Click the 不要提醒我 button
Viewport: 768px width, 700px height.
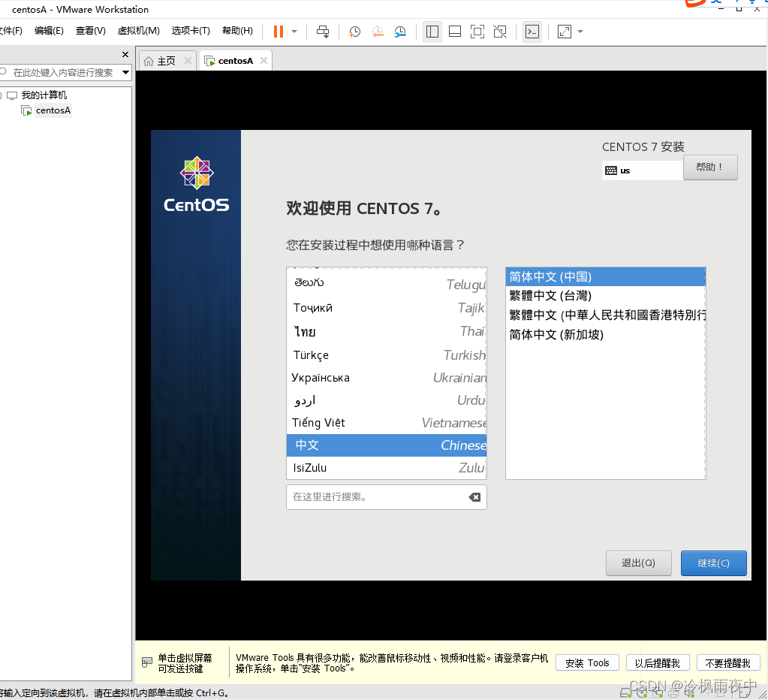(x=728, y=663)
